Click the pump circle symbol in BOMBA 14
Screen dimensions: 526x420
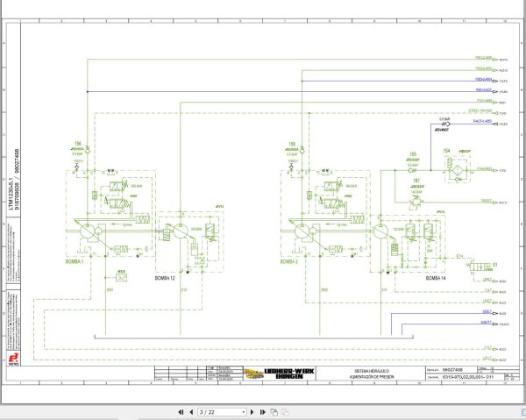click(x=380, y=231)
